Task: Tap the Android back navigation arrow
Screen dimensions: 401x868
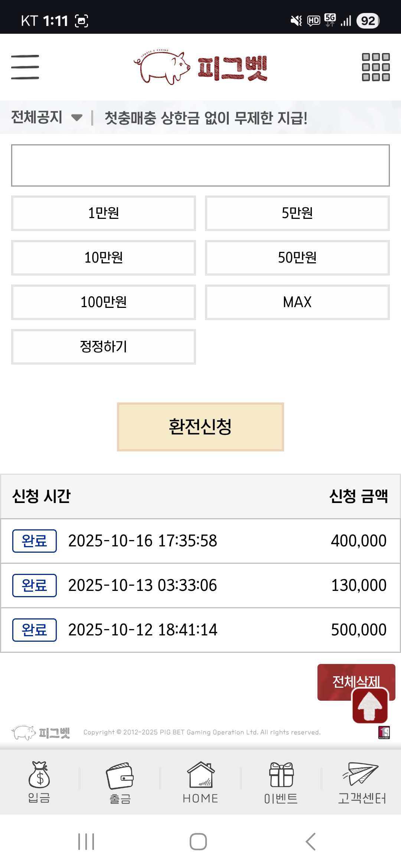Action: pyautogui.click(x=310, y=842)
